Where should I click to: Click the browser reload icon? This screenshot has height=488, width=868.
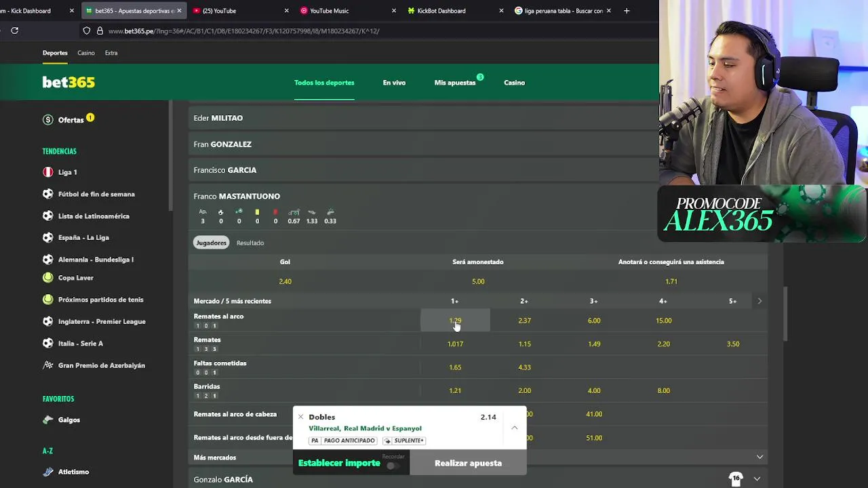tap(14, 30)
